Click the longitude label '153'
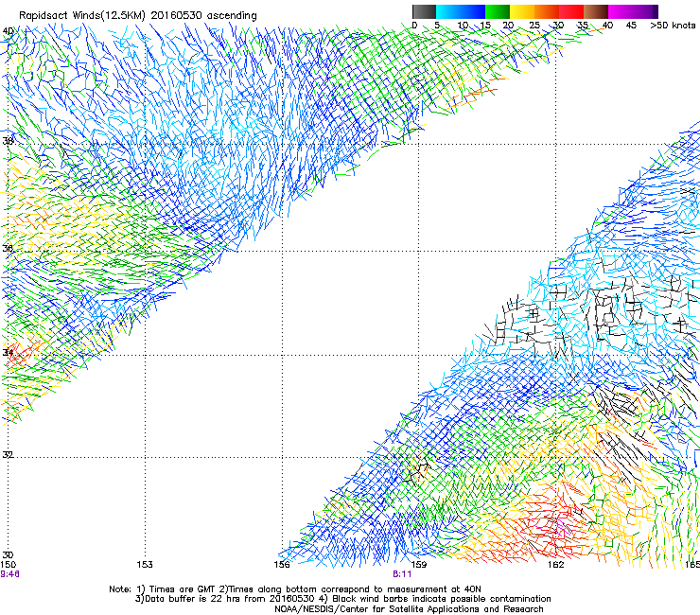 [x=145, y=565]
